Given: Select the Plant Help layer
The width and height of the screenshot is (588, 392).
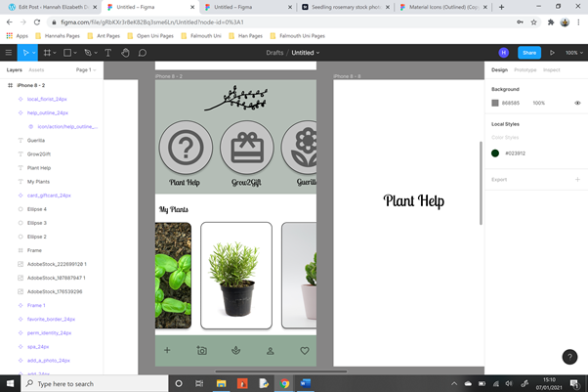Looking at the screenshot, I should tap(39, 168).
